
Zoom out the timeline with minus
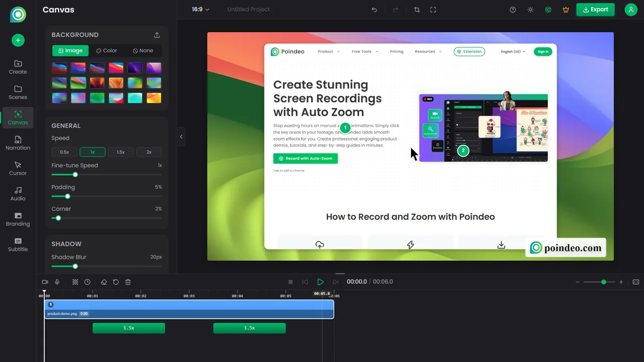[x=578, y=282]
